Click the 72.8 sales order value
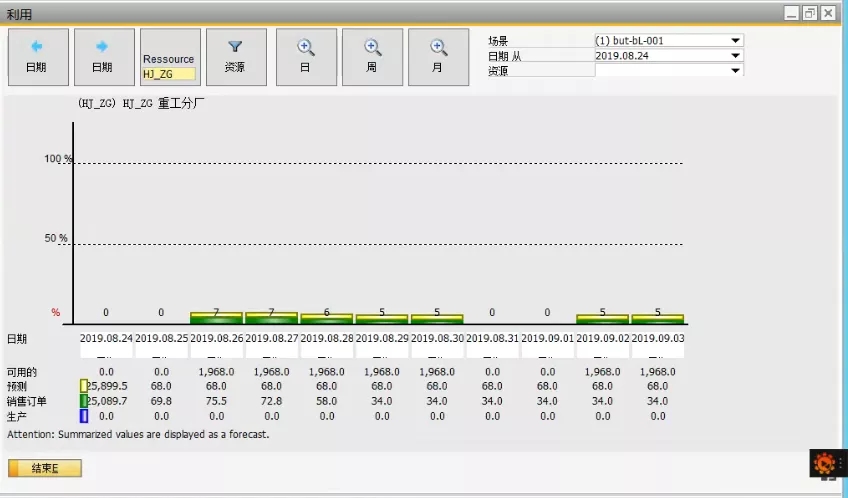 coord(271,401)
